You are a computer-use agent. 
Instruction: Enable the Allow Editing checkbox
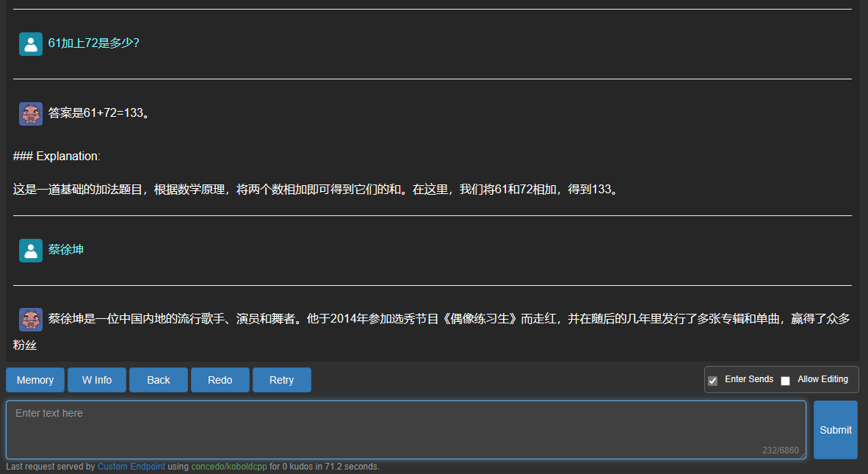coord(785,381)
